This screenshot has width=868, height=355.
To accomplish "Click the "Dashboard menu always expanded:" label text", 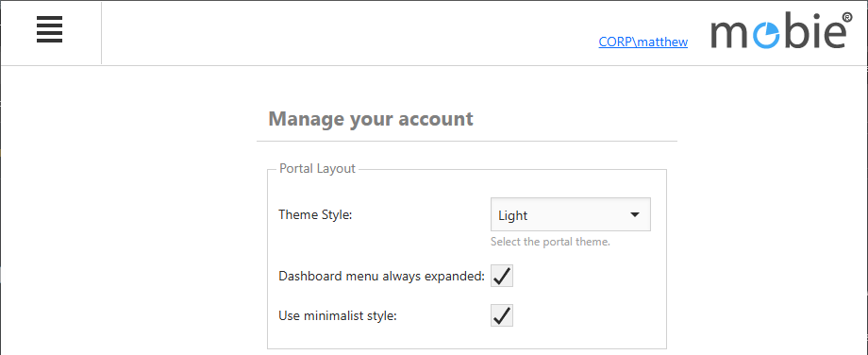I will click(382, 276).
